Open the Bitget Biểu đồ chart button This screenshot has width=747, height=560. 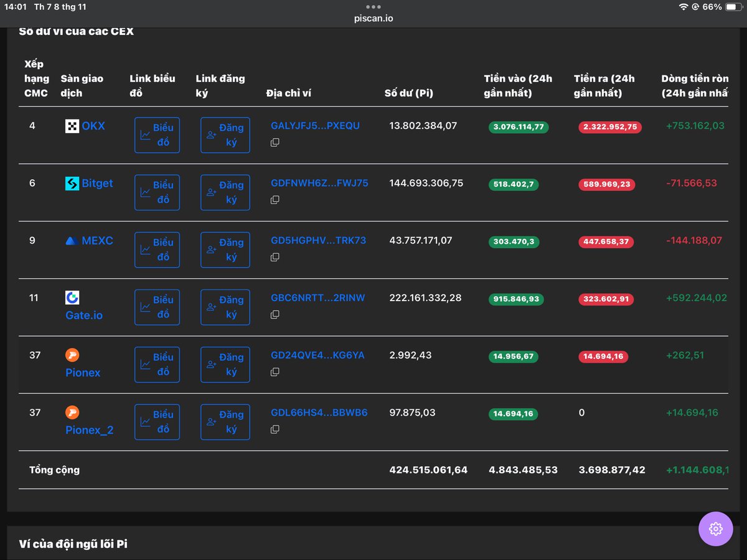tap(157, 192)
